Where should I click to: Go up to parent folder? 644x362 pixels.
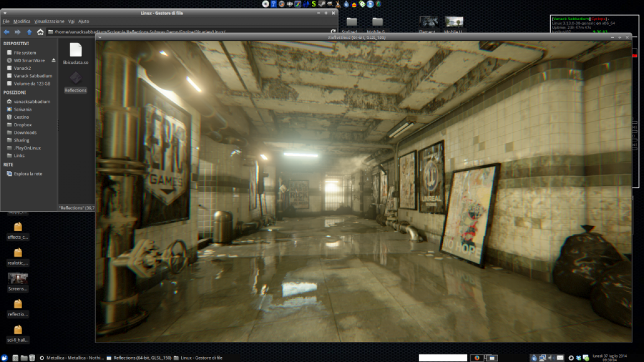(29, 32)
